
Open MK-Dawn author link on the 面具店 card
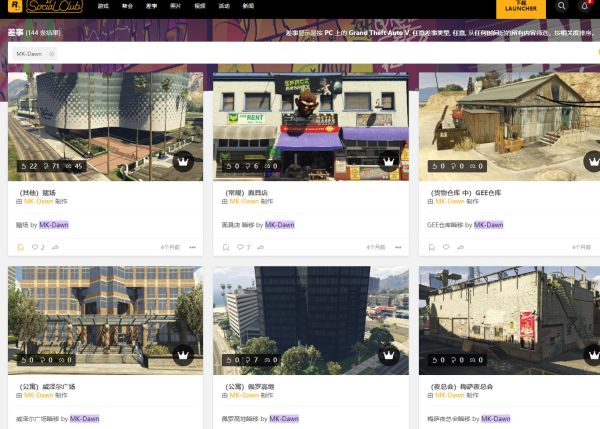tap(245, 201)
